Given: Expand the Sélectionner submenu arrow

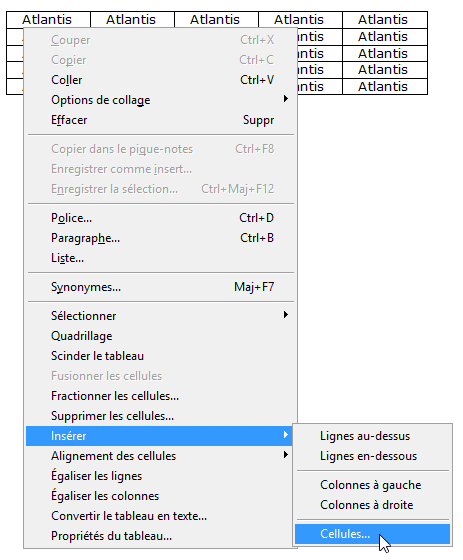Looking at the screenshot, I should (x=285, y=315).
